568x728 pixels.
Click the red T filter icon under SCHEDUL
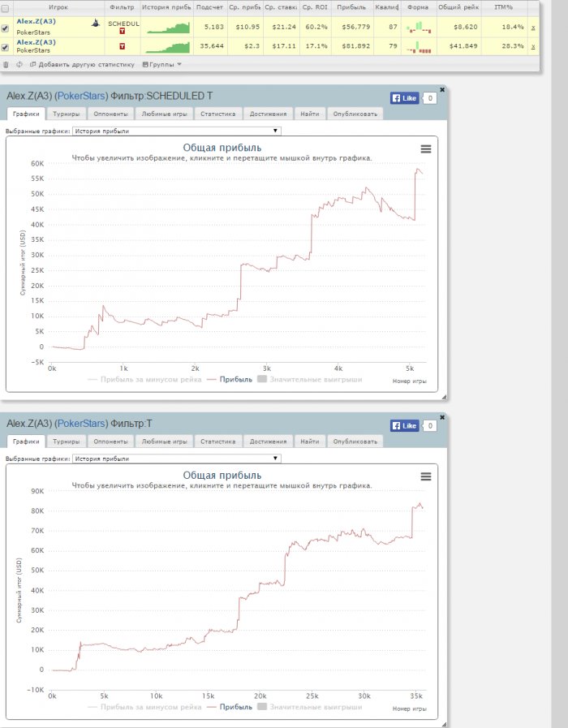point(122,31)
